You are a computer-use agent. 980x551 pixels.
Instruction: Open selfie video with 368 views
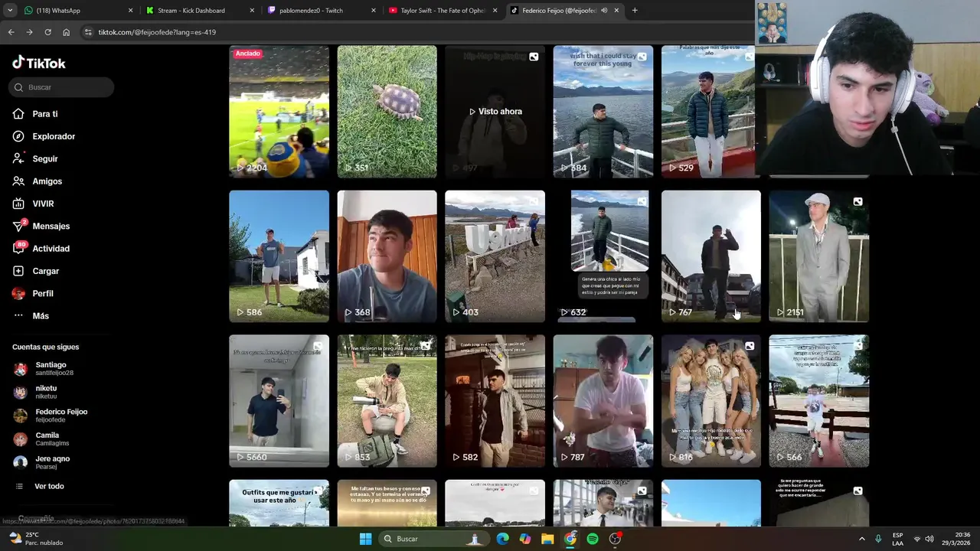pyautogui.click(x=387, y=256)
